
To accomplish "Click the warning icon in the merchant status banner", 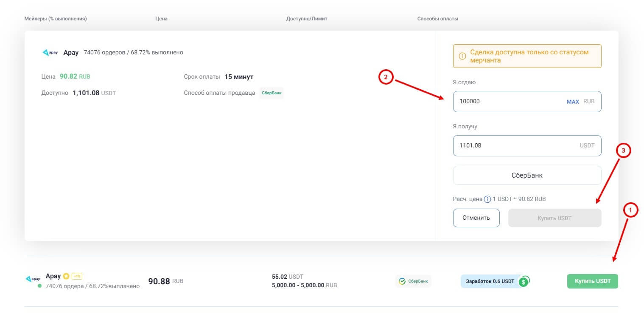I will (462, 56).
